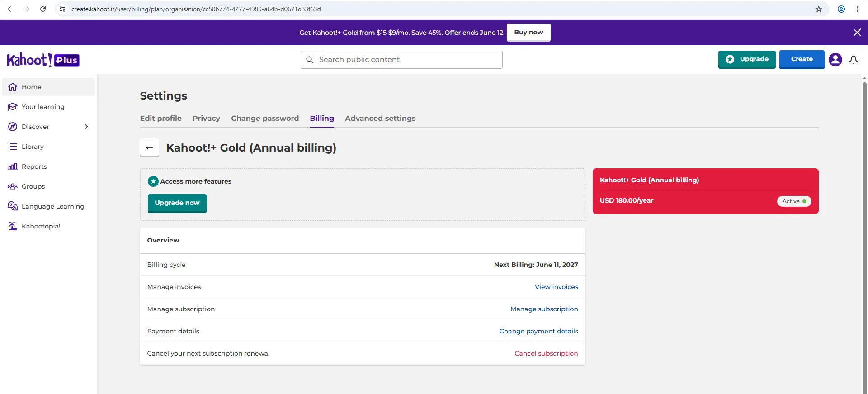
Task: Reload the page with the refresh icon
Action: 43,9
